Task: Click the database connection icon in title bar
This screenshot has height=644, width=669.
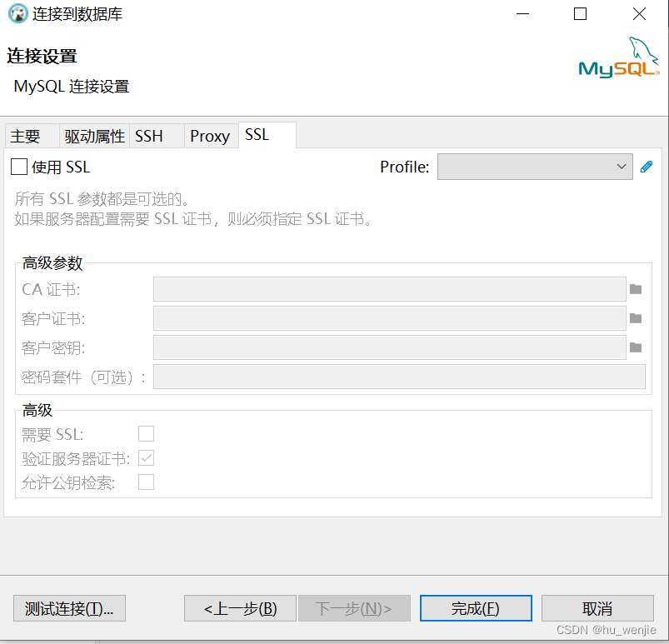Action: [17, 14]
